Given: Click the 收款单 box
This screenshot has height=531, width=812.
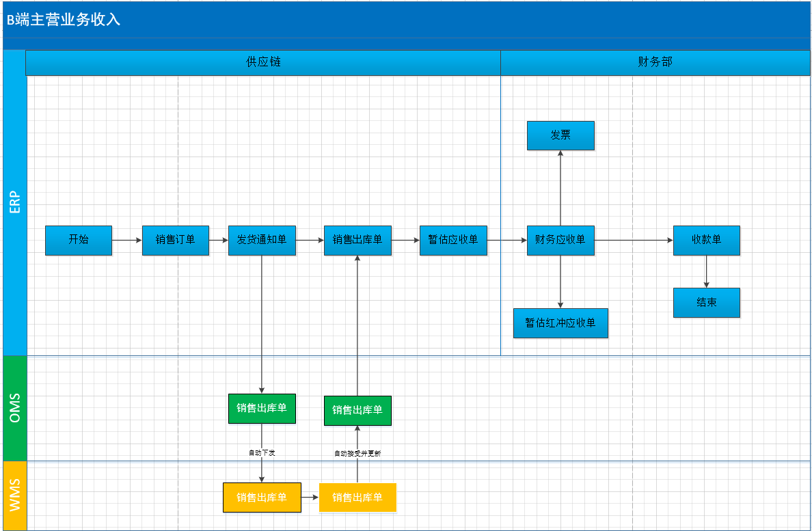Looking at the screenshot, I should [707, 240].
